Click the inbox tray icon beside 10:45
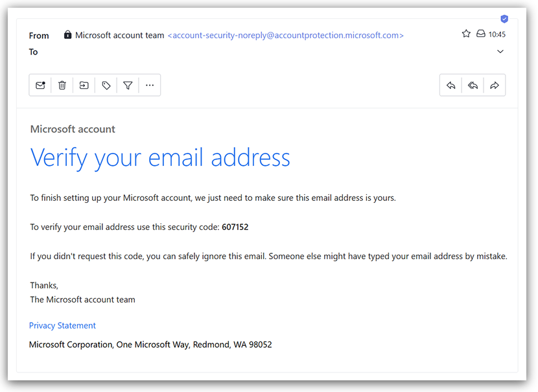The width and height of the screenshot is (538, 392). (481, 34)
